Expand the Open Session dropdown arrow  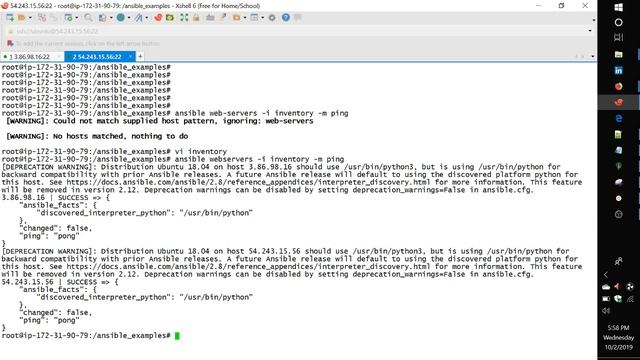coord(30,18)
